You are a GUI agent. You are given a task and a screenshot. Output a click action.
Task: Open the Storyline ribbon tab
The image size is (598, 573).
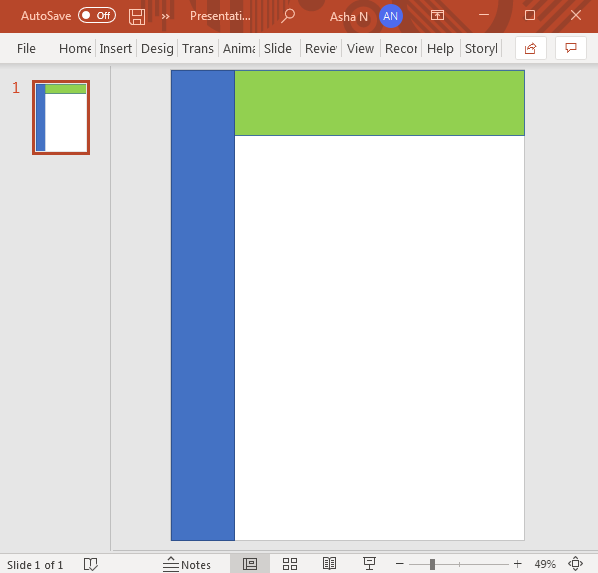click(481, 48)
